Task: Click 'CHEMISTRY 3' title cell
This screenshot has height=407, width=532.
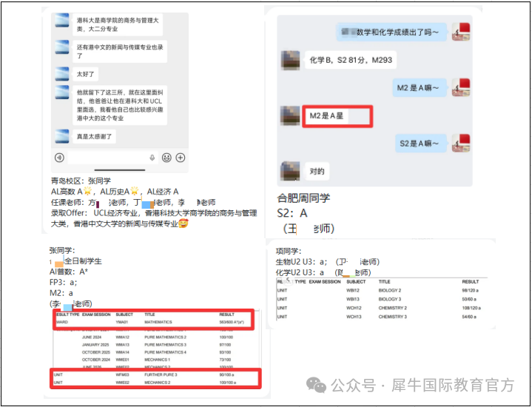Action: click(x=393, y=317)
